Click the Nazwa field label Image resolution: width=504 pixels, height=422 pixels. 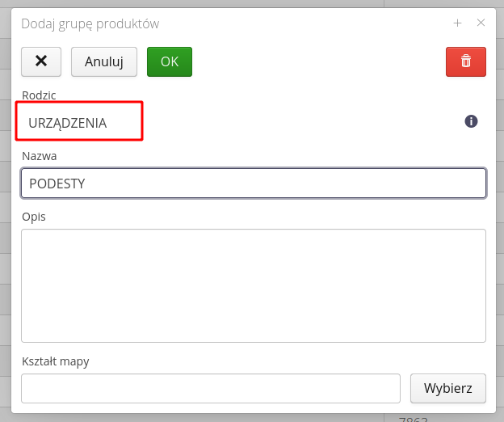tap(39, 156)
